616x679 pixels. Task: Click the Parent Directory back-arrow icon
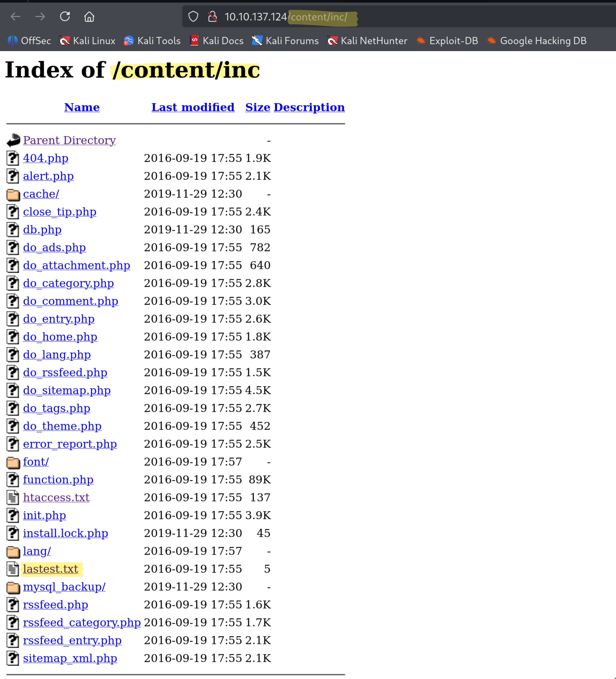[x=13, y=140]
